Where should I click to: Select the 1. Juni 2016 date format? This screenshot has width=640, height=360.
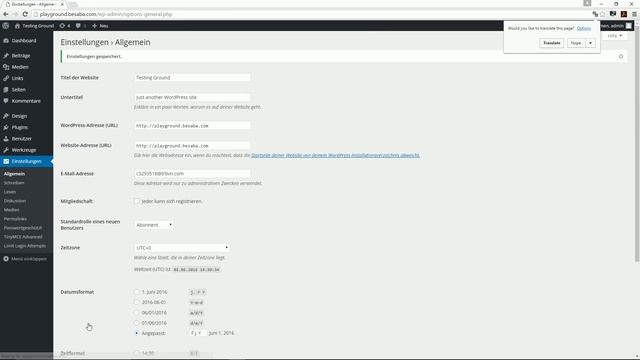pyautogui.click(x=137, y=292)
